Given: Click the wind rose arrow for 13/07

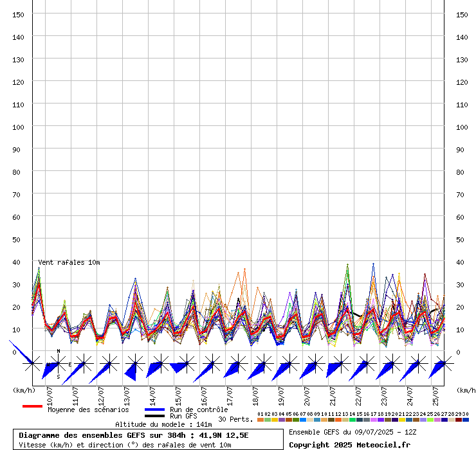Looking at the screenshot, I should (131, 372).
